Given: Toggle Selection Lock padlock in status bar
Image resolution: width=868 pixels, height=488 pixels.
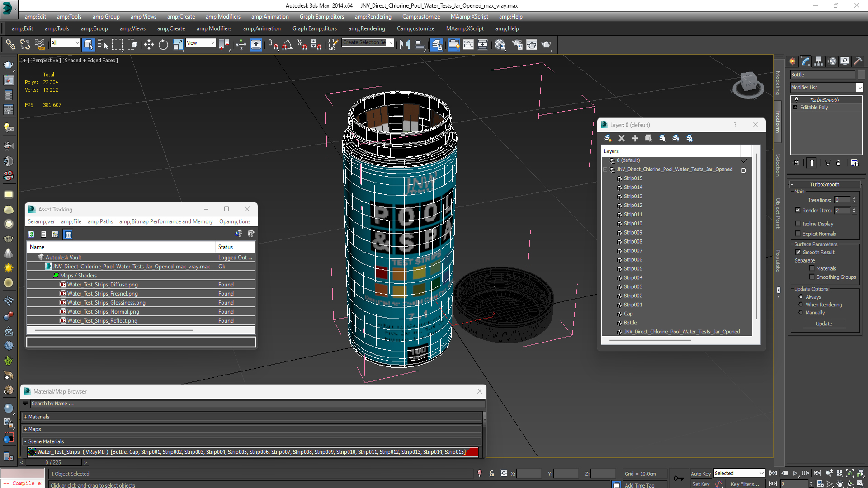Looking at the screenshot, I should (491, 474).
